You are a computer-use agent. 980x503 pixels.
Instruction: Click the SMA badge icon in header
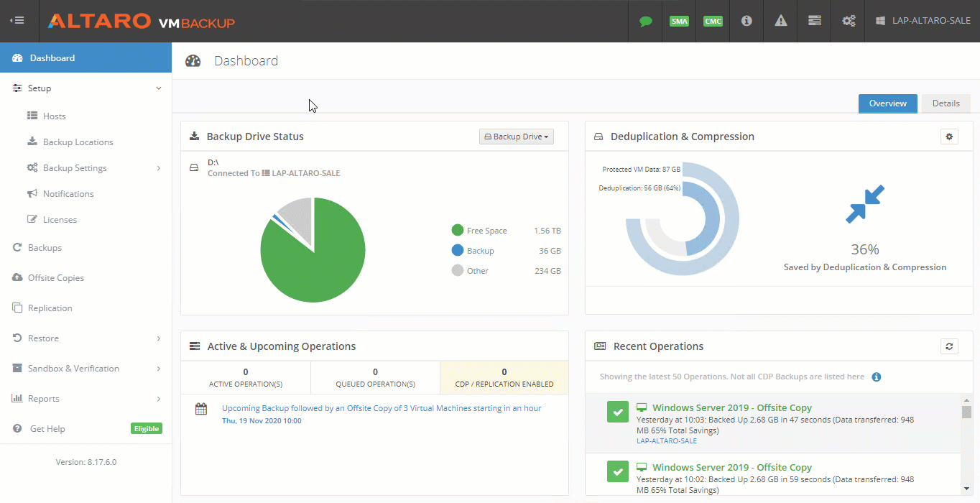tap(679, 21)
